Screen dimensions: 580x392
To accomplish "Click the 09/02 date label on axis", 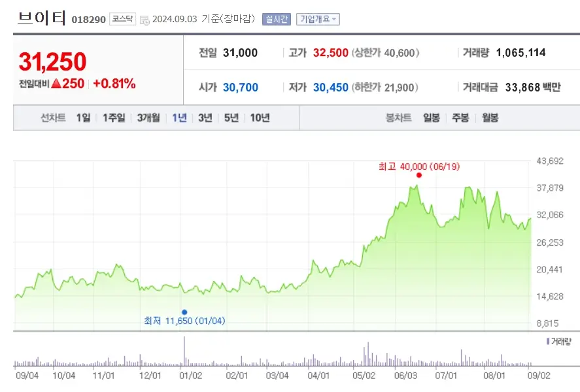I will (539, 376).
